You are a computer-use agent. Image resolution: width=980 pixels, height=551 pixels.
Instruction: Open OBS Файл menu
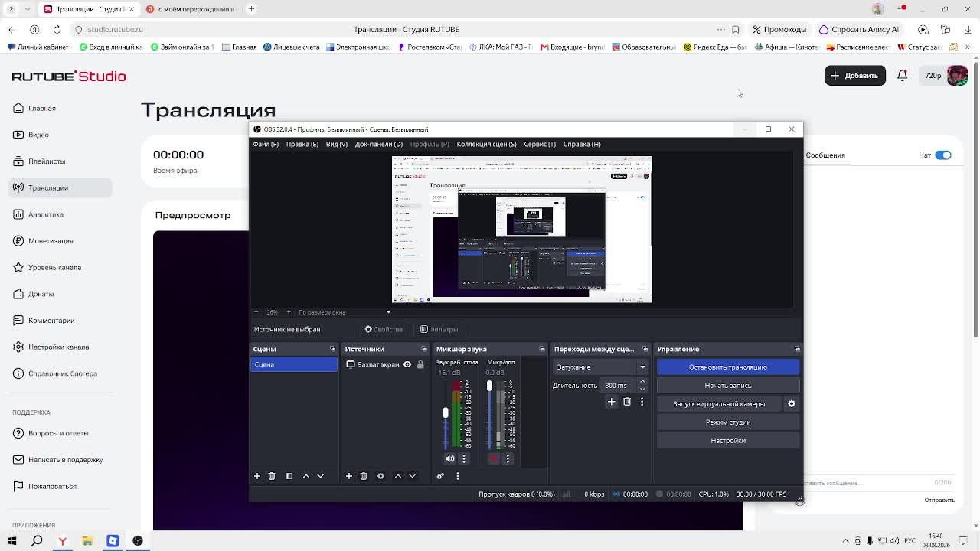(266, 144)
